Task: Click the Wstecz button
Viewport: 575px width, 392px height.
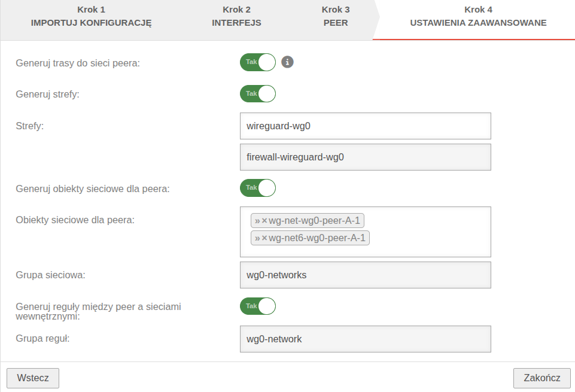Action: coord(33,378)
